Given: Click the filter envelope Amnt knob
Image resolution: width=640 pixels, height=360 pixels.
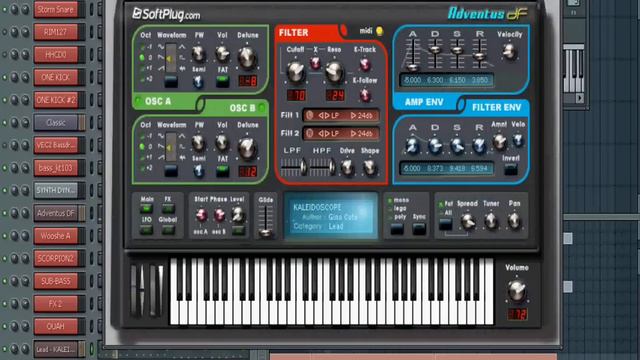Looking at the screenshot, I should click(499, 142).
